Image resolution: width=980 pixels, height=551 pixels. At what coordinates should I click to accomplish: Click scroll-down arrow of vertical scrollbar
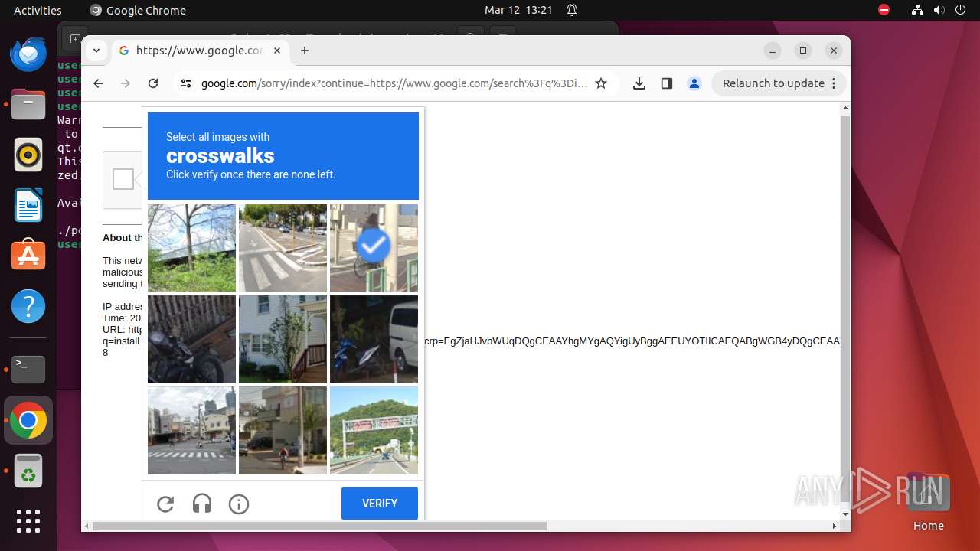pos(845,514)
